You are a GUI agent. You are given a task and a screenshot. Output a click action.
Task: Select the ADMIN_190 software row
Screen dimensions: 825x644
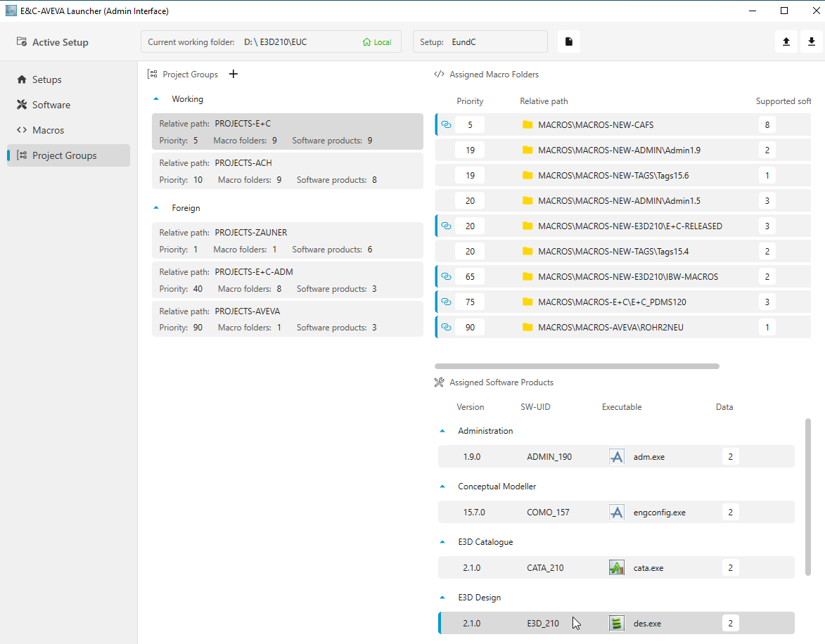pos(616,456)
